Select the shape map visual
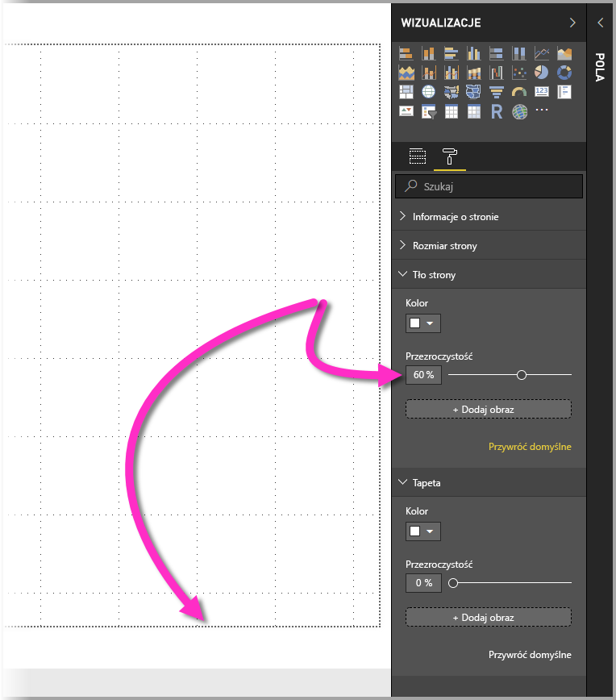The width and height of the screenshot is (616, 700). tap(474, 91)
